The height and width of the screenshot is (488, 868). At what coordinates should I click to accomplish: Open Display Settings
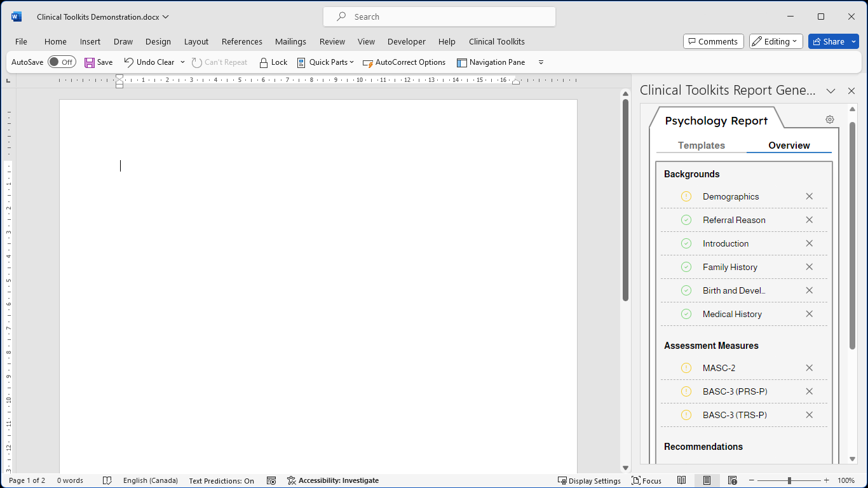coord(589,480)
